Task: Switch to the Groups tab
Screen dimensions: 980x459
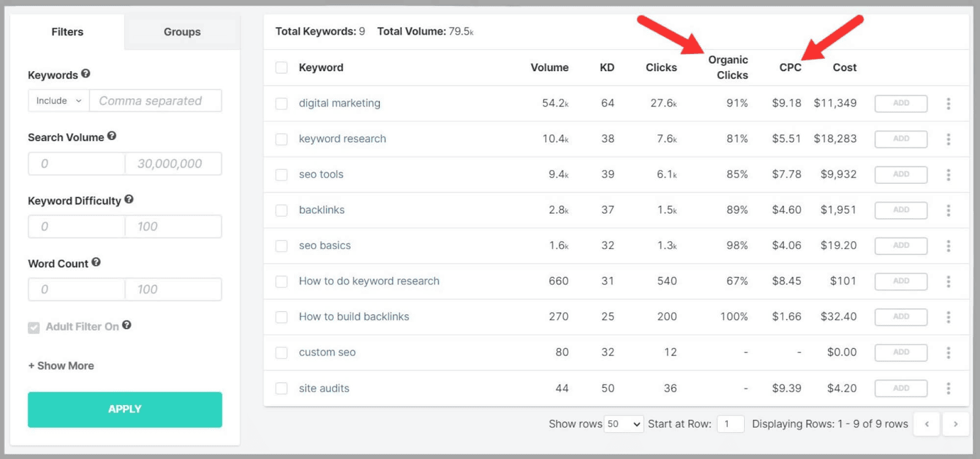Action: pos(182,32)
